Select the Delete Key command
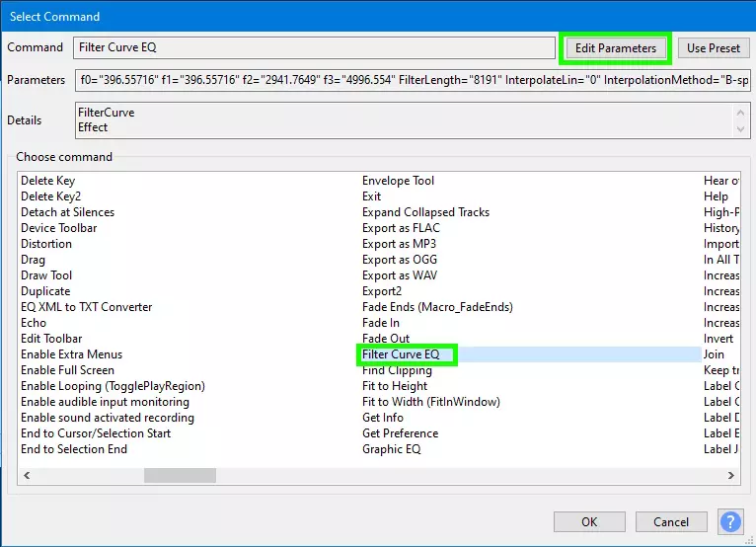The width and height of the screenshot is (756, 547). click(x=47, y=181)
